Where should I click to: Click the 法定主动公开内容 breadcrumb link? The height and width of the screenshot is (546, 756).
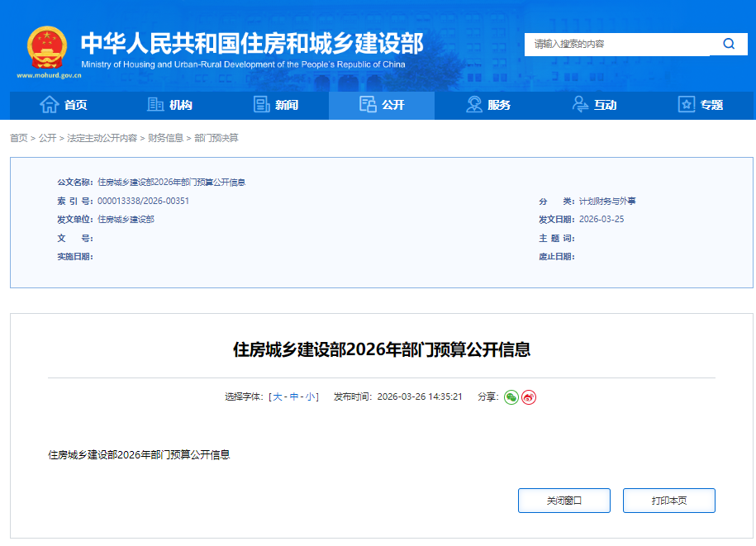[x=103, y=136]
